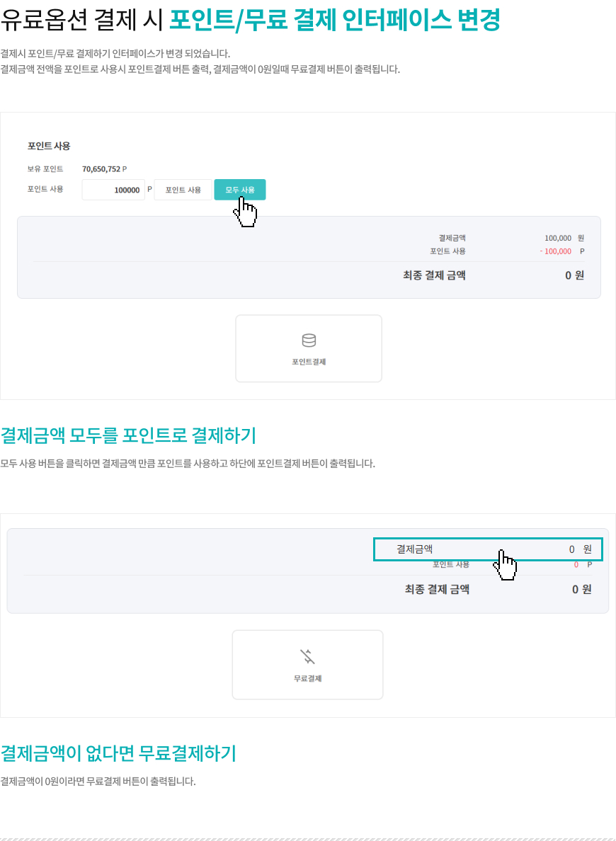Click the bold 포인트 사용 section heading
Viewport: 616px width, 841px height.
tap(49, 146)
